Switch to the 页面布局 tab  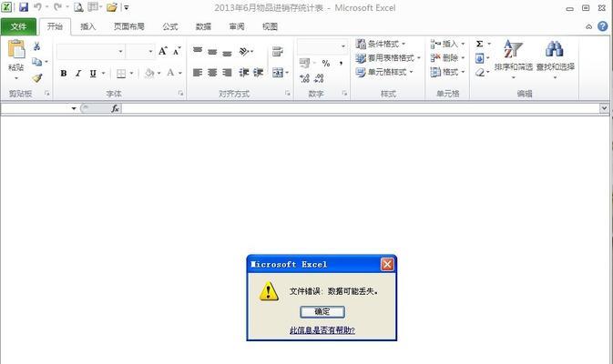[x=129, y=26]
